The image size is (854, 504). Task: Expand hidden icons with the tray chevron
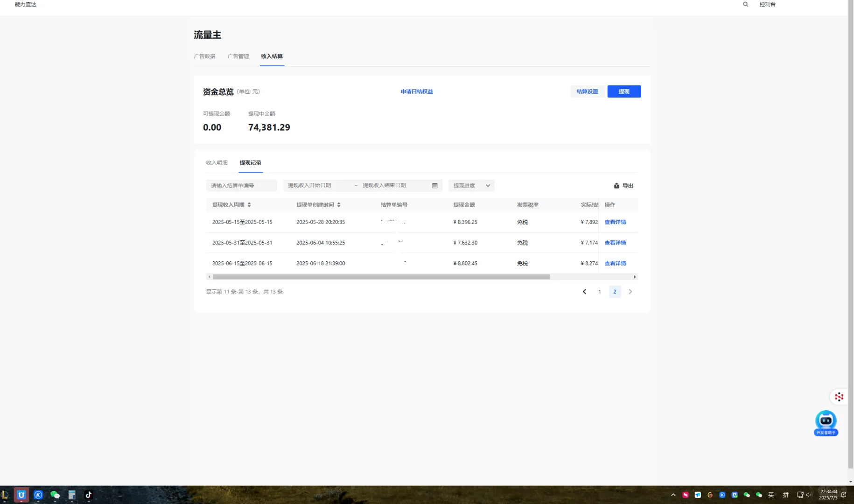click(673, 495)
